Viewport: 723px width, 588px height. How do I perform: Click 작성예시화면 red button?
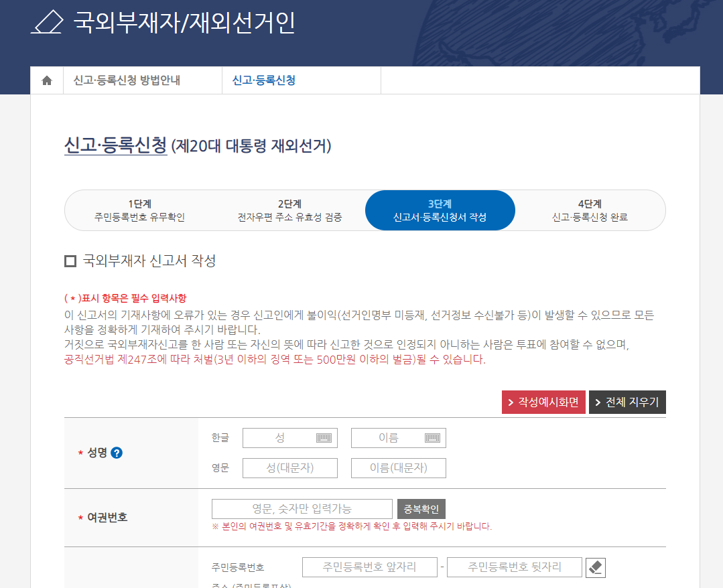coord(543,402)
